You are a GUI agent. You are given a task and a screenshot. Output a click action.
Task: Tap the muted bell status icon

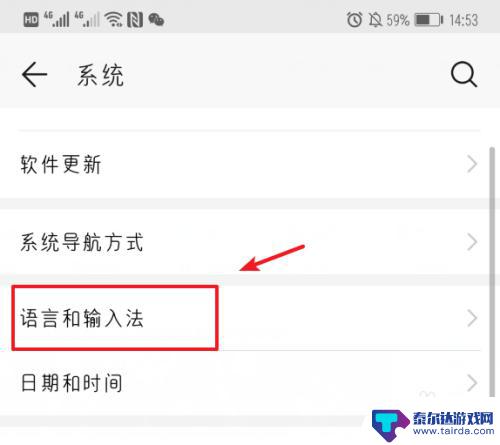[x=375, y=20]
